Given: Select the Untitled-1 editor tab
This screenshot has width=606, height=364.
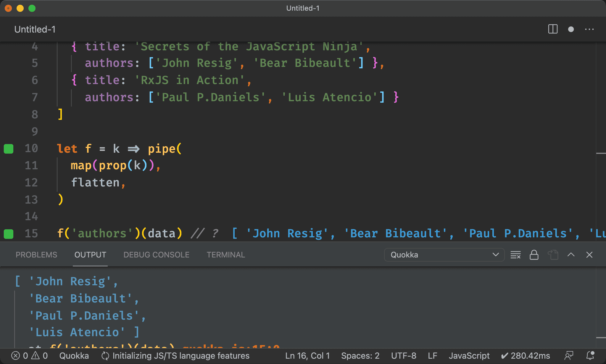Looking at the screenshot, I should [35, 29].
